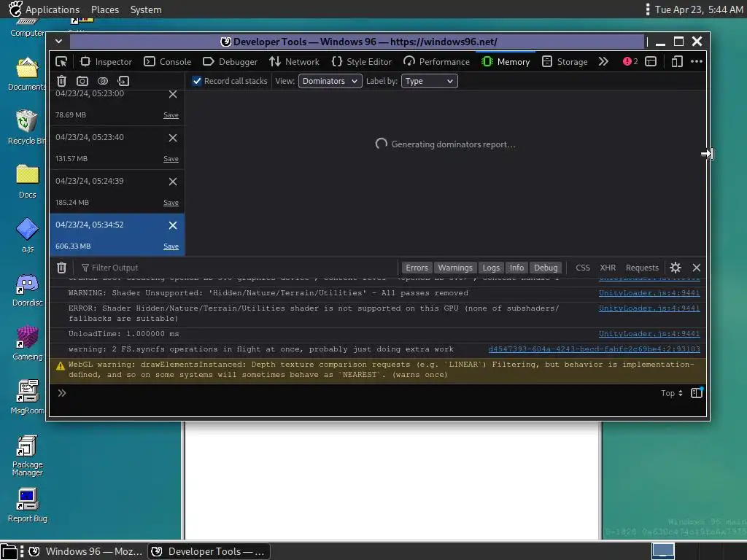Image resolution: width=747 pixels, height=560 pixels.
Task: Open the d4547393 source link
Action: click(594, 349)
